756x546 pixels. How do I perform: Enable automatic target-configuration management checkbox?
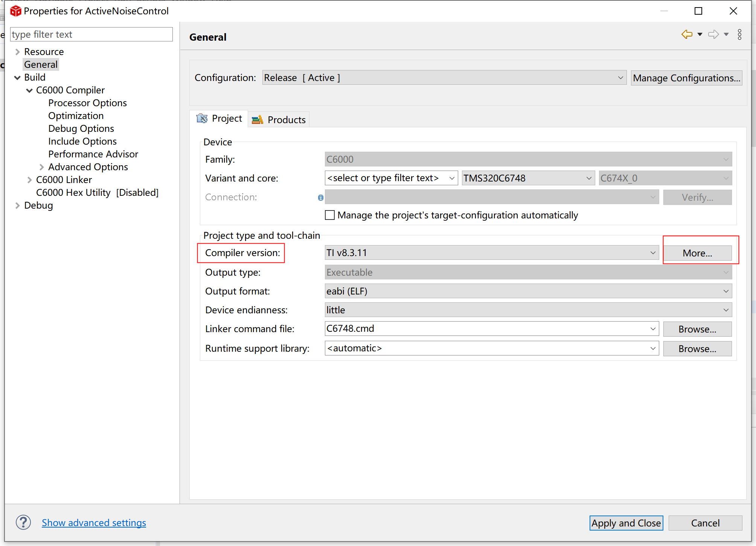[330, 215]
